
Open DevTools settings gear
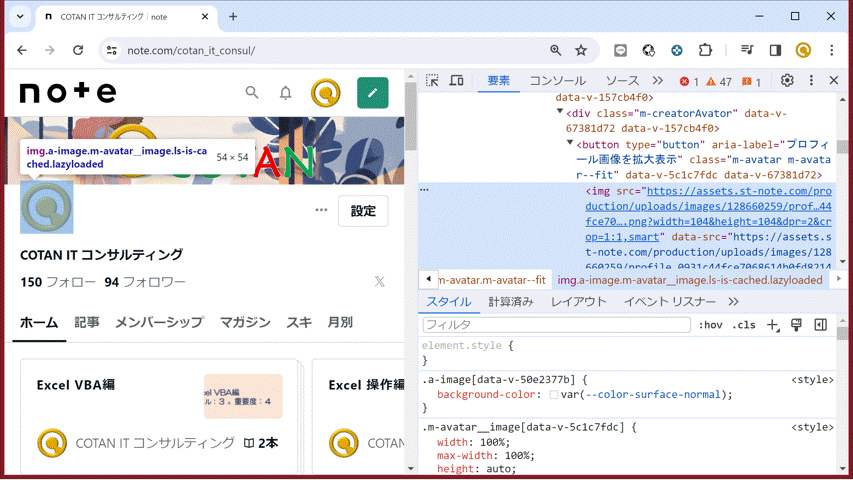click(787, 81)
